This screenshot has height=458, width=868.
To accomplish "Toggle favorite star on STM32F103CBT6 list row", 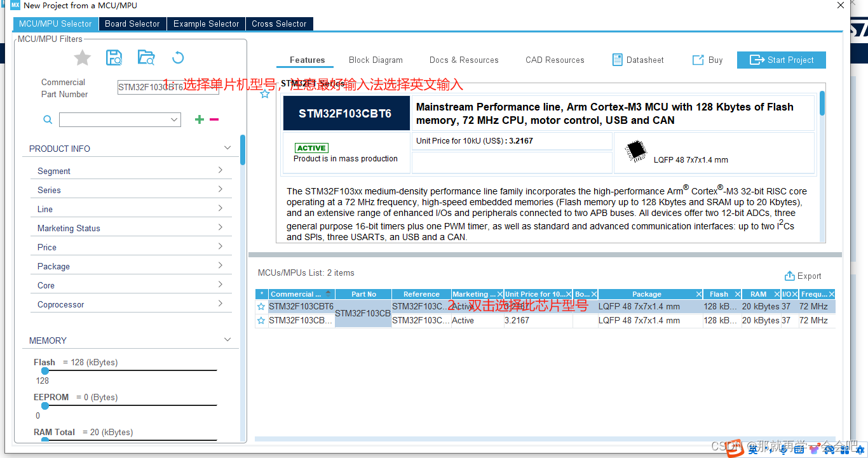I will (x=261, y=306).
